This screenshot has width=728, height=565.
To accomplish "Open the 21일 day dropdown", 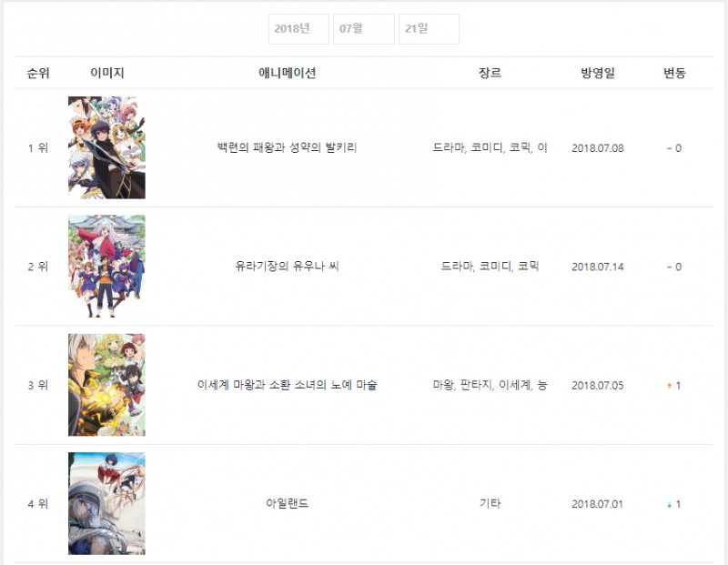I will (x=429, y=29).
